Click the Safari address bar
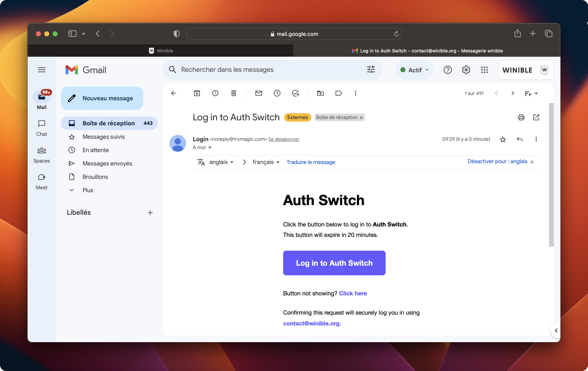Screen dimensions: 588x371 (x=294, y=34)
